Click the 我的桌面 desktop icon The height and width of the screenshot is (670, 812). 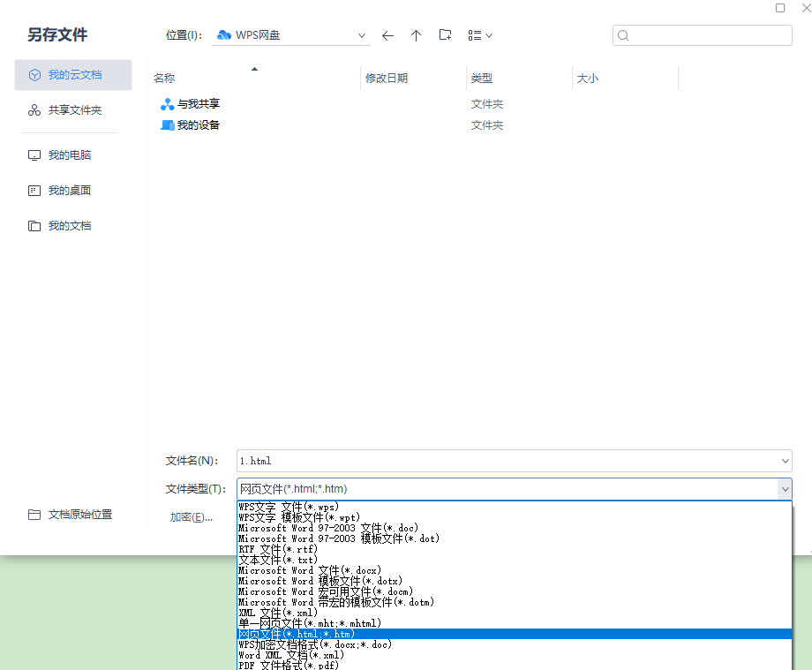pos(34,191)
